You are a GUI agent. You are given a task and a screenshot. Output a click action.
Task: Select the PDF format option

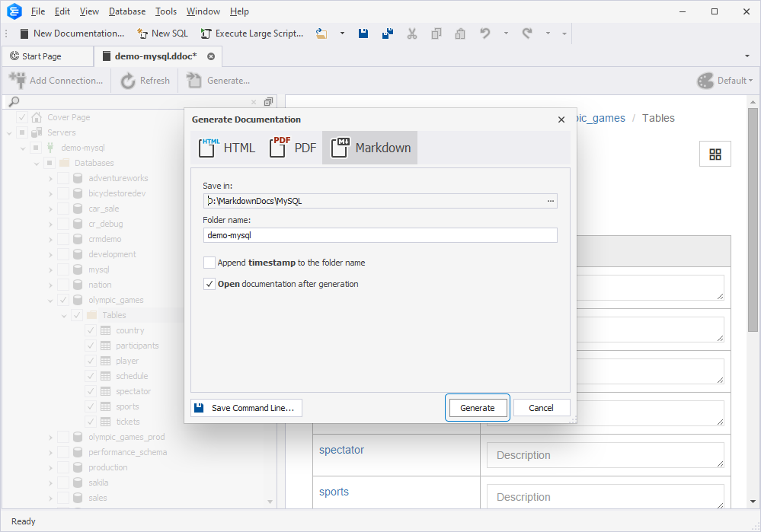(293, 148)
